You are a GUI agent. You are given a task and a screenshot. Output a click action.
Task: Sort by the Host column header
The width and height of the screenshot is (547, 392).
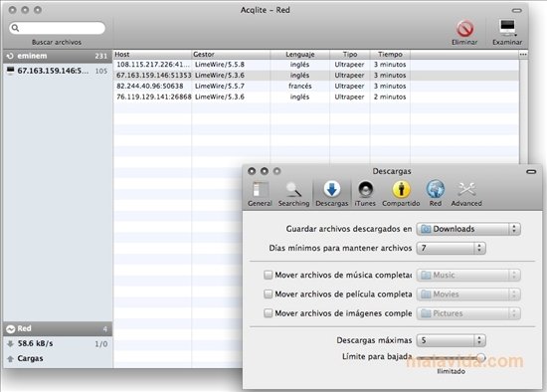(x=152, y=55)
